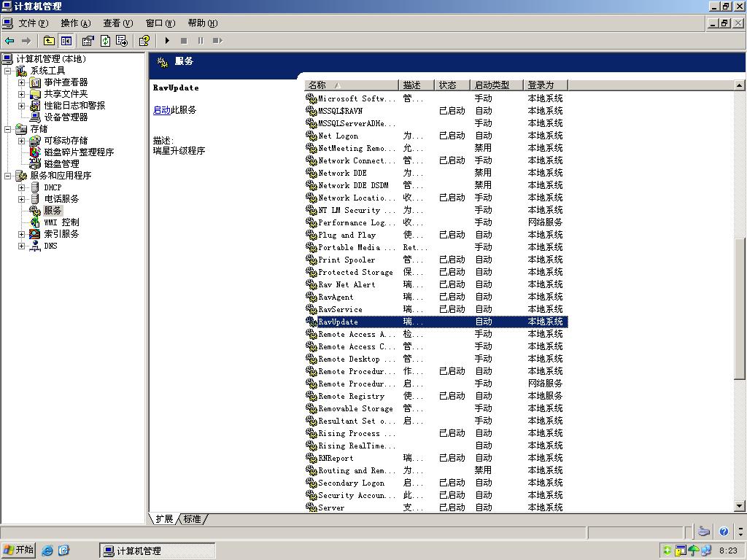747x560 pixels.
Task: Click the Export list toolbar icon
Action: point(122,41)
